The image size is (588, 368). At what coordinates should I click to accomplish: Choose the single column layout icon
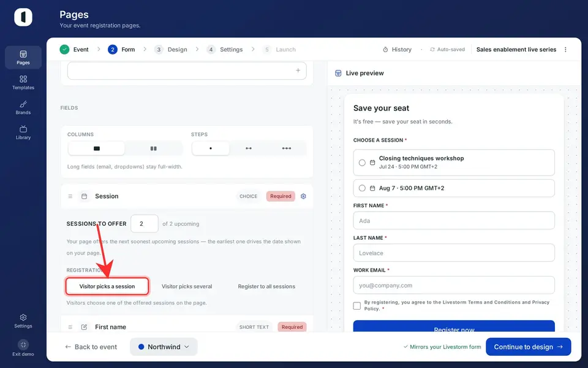(x=96, y=148)
